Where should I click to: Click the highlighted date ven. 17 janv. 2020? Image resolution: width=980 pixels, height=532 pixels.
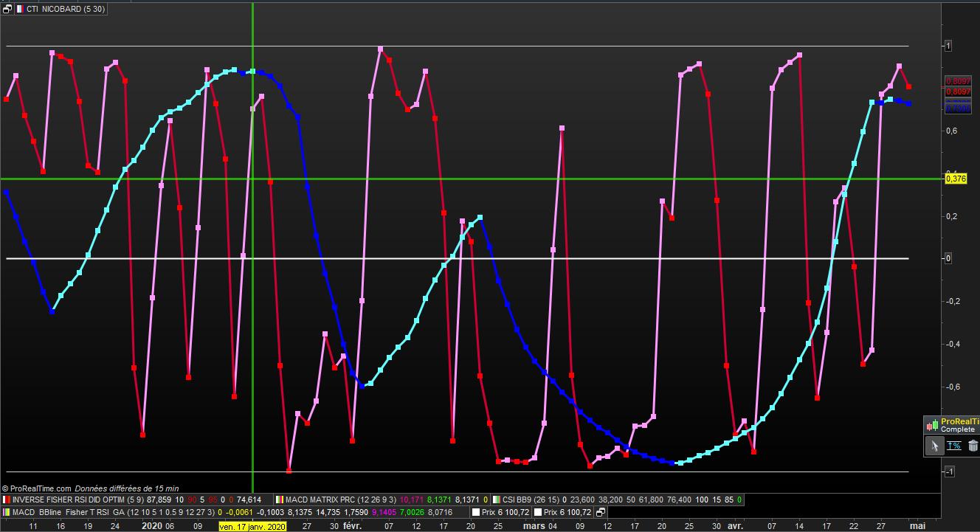[x=252, y=526]
